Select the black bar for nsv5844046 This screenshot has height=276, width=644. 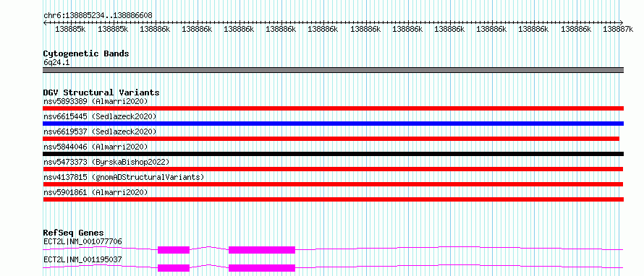pos(334,154)
